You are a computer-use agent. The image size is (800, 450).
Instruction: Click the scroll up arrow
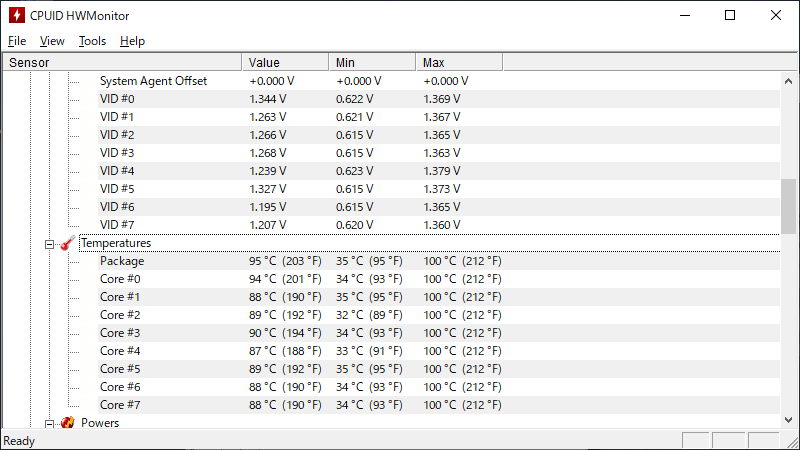(x=788, y=81)
